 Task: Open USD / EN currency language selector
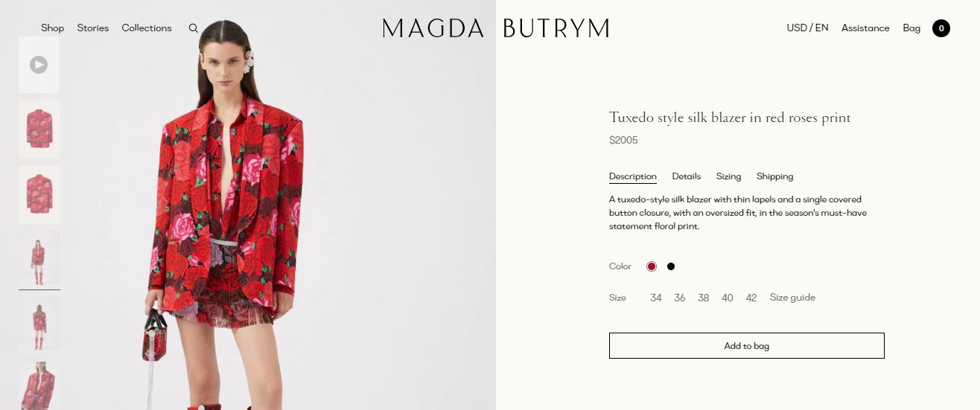807,28
